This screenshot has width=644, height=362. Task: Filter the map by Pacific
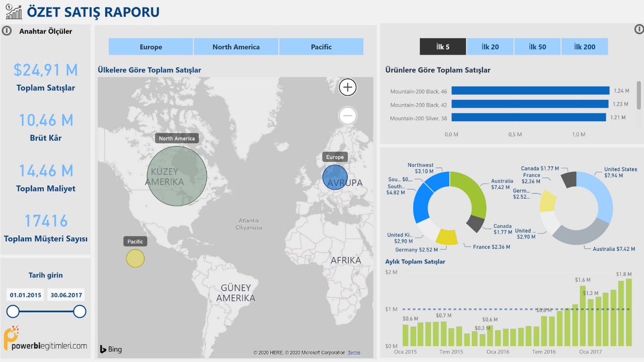coord(321,47)
